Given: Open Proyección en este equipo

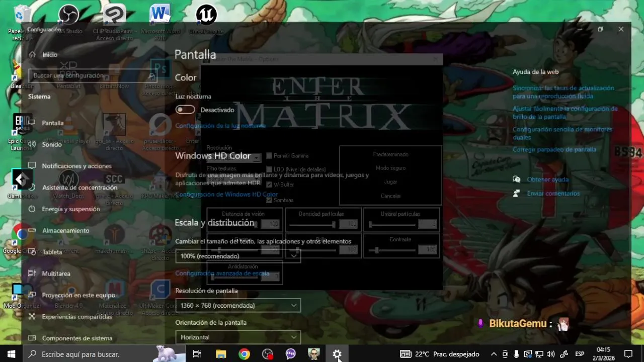Looking at the screenshot, I should (78, 295).
